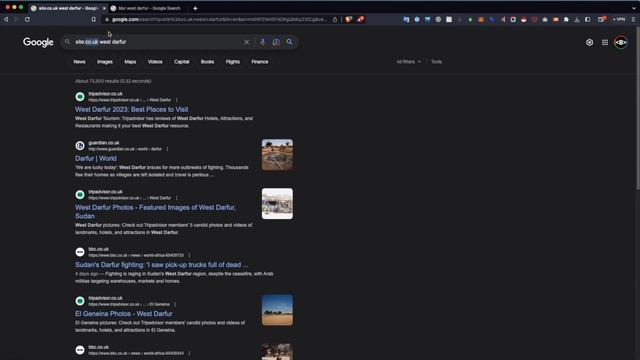The image size is (640, 360).
Task: Click the guardian.co.uk favicon
Action: [80, 146]
